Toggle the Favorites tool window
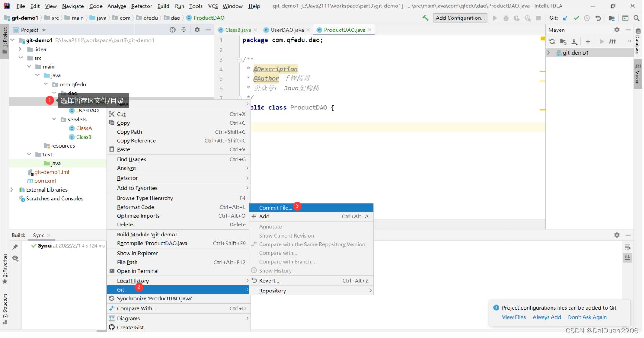 pyautogui.click(x=5, y=269)
